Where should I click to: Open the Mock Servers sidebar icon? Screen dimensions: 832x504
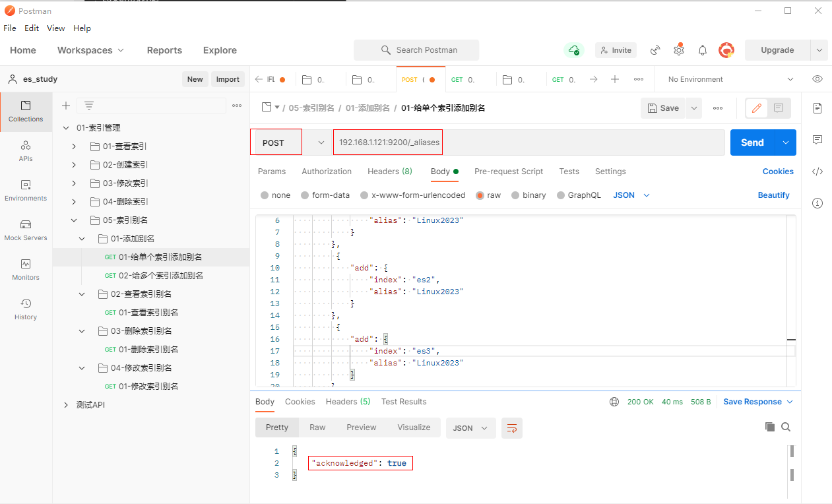click(x=26, y=225)
